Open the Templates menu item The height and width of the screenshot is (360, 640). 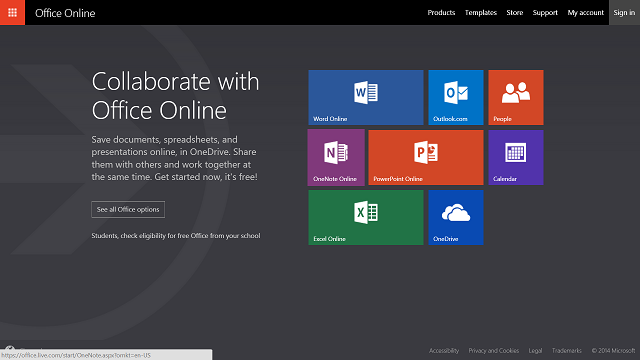pos(481,13)
